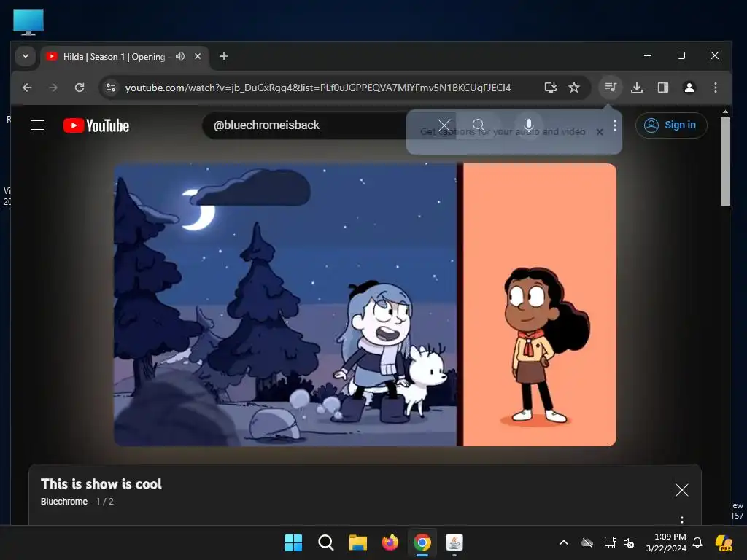This screenshot has width=747, height=560.
Task: Open the desktop monitor icon shortcut
Action: pos(28,22)
